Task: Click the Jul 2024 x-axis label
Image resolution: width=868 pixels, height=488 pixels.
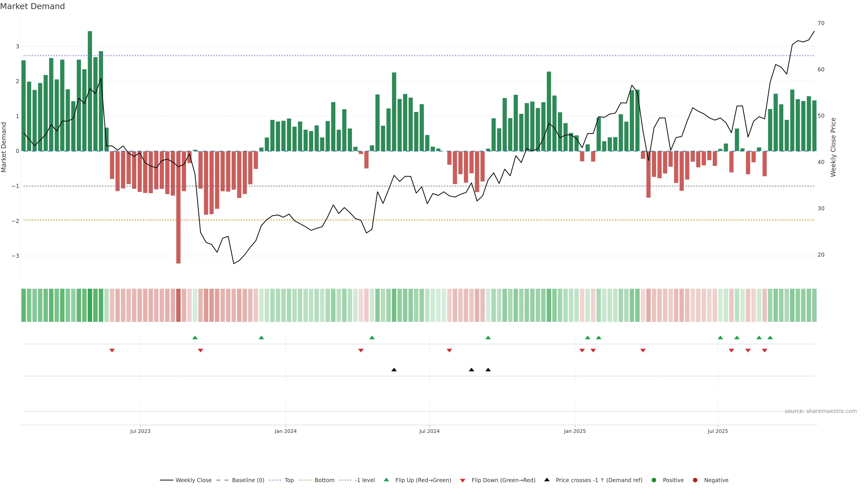Action: pos(429,431)
